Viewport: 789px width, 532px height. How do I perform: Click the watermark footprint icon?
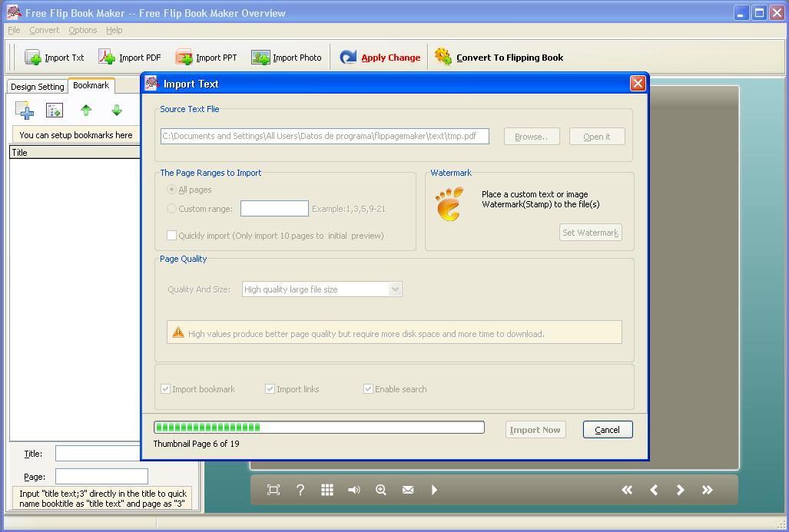(x=449, y=203)
